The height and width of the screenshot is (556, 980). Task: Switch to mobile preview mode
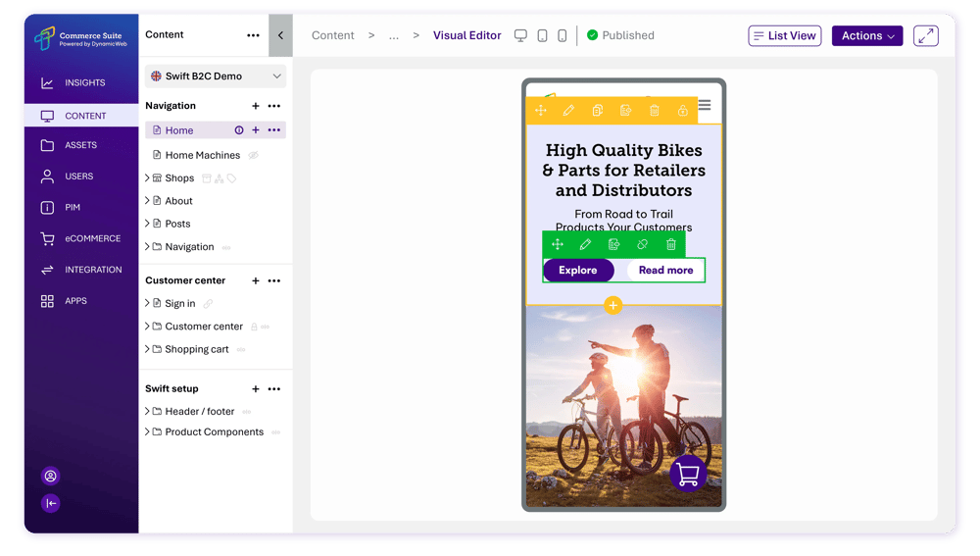point(563,35)
